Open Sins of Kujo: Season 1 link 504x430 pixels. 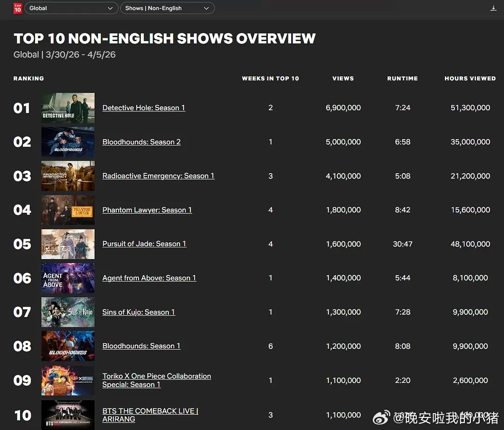click(x=139, y=312)
